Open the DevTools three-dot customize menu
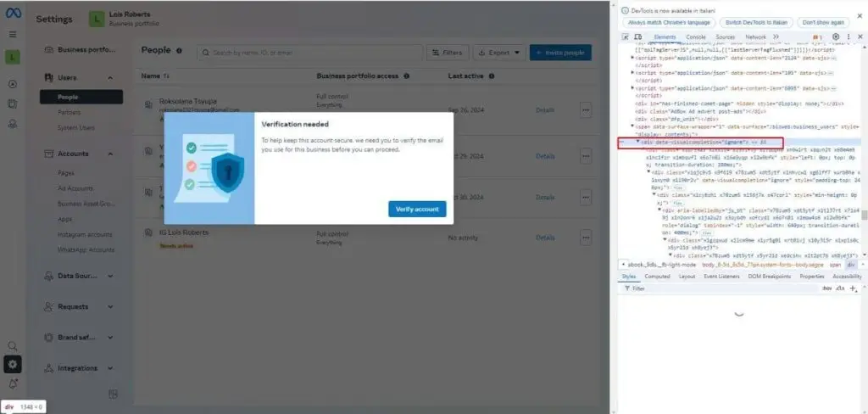Screen dimensions: 868x414 coord(849,37)
